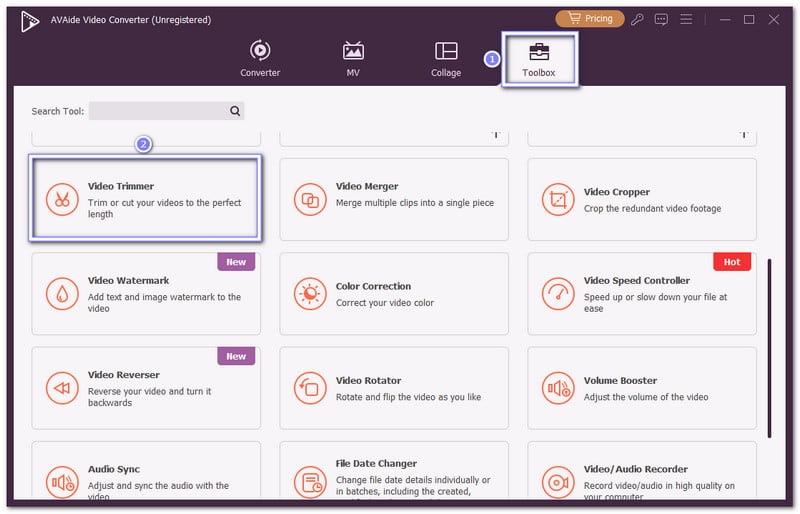
Task: Open the Video Merger tool icon
Action: 310,199
